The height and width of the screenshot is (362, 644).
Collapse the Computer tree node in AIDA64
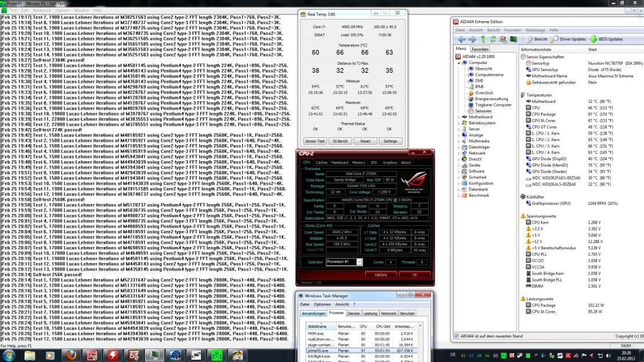pyautogui.click(x=459, y=63)
